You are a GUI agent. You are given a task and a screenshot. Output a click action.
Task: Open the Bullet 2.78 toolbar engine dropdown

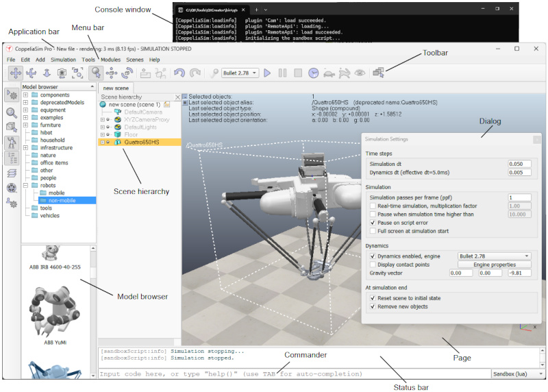coord(240,73)
